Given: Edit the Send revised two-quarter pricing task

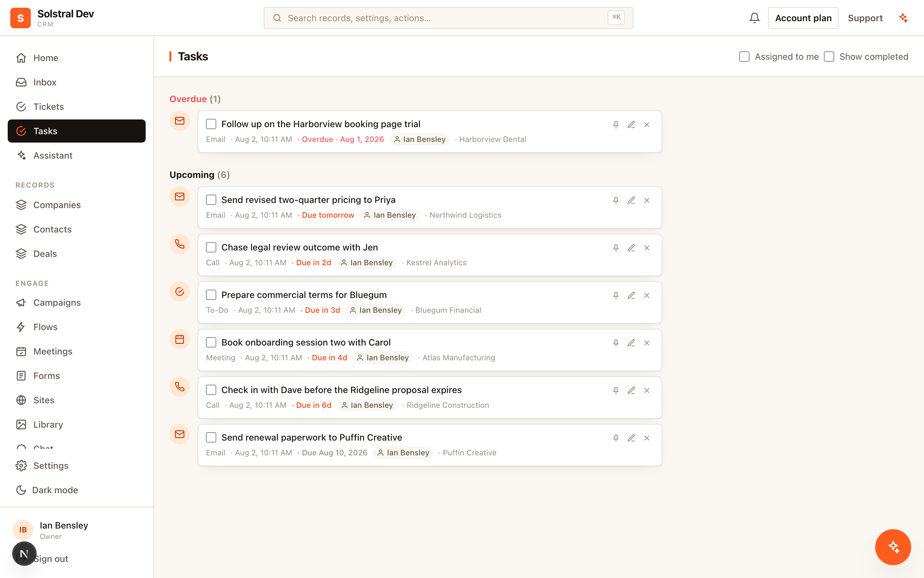Looking at the screenshot, I should click(x=631, y=200).
